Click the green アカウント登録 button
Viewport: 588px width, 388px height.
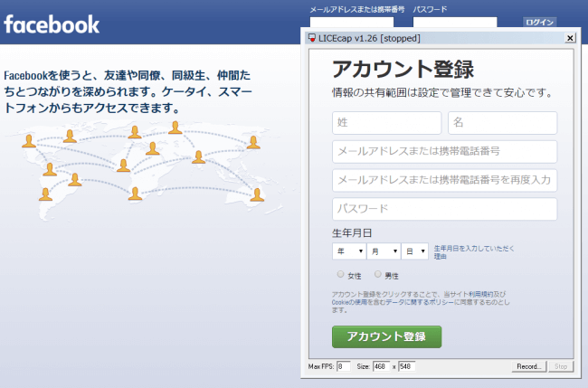386,336
